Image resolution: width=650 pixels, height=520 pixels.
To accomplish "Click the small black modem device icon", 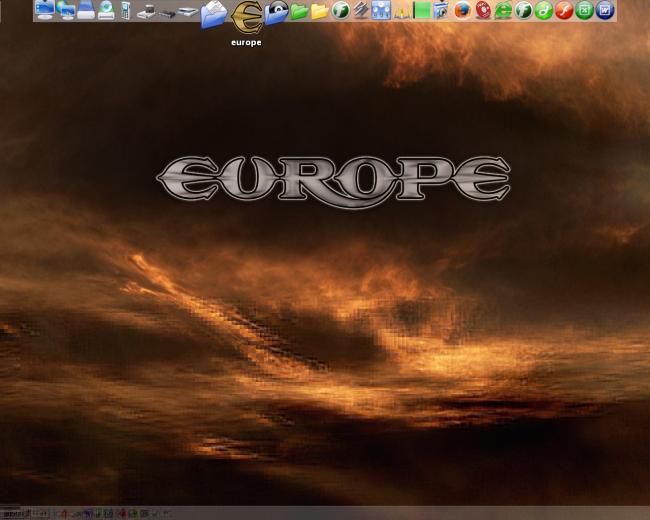I will [x=167, y=14].
